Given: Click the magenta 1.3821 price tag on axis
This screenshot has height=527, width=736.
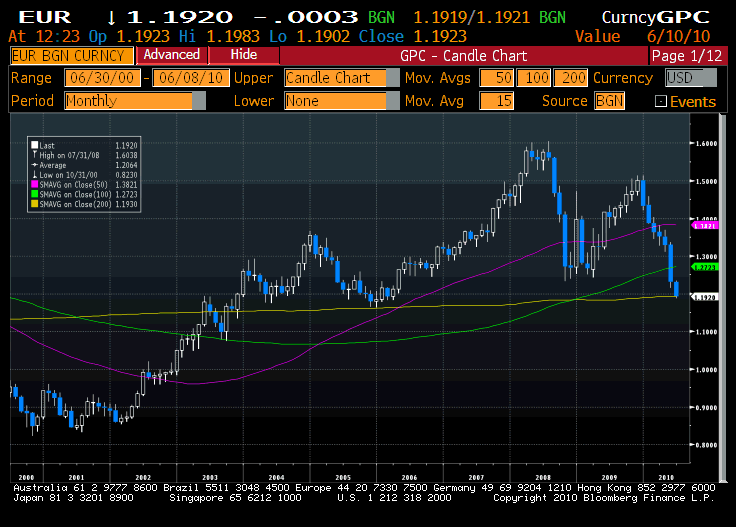Looking at the screenshot, I should tap(704, 226).
